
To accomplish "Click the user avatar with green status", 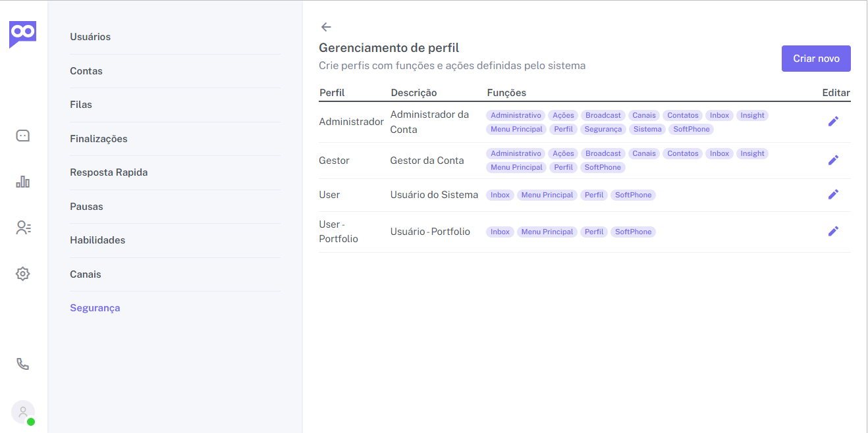I will click(23, 413).
